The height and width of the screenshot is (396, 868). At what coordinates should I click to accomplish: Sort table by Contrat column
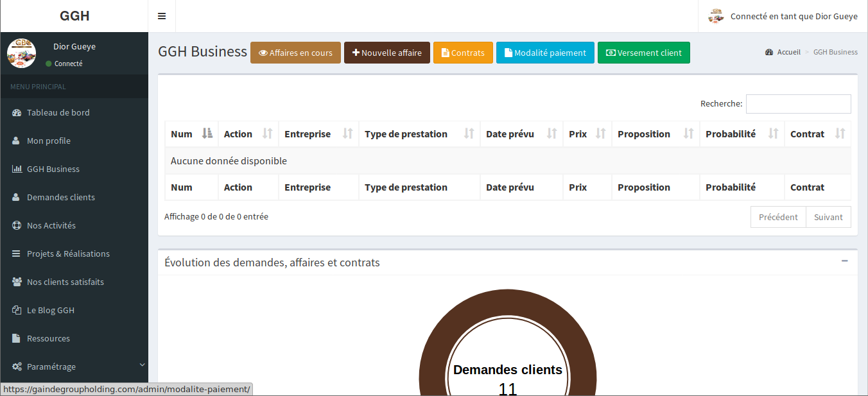pos(818,133)
